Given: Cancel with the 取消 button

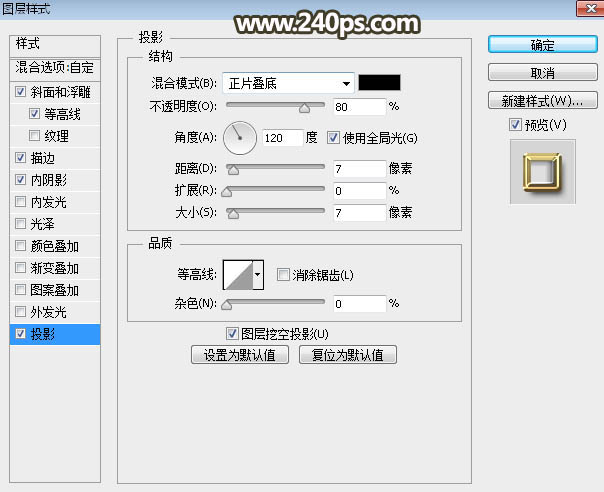Looking at the screenshot, I should pos(543,72).
